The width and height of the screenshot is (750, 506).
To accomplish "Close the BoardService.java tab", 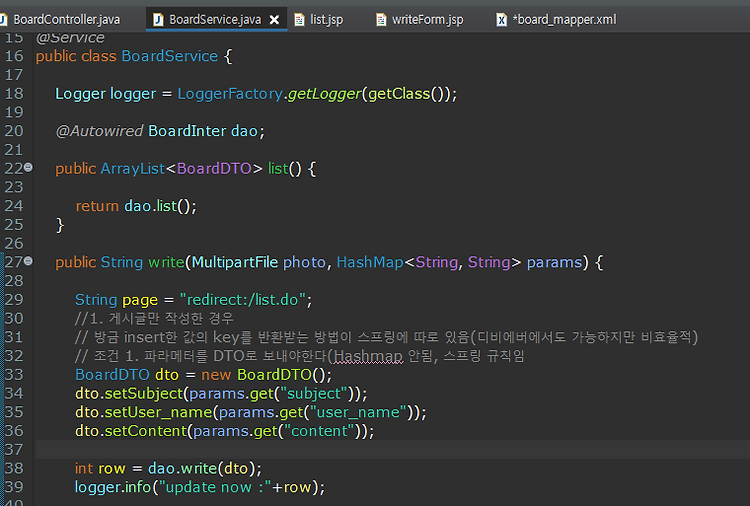I will 275,20.
